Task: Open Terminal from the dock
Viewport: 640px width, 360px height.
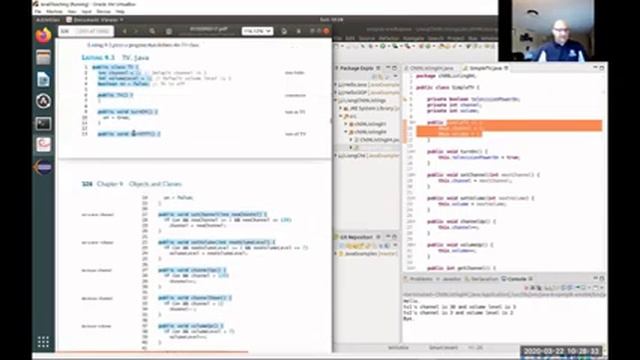Action: pyautogui.click(x=43, y=123)
